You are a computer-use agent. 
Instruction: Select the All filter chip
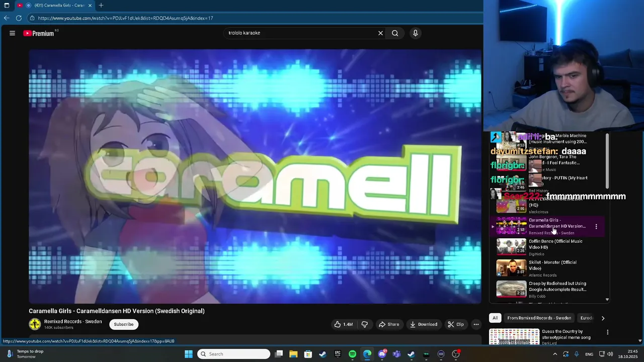(x=495, y=318)
